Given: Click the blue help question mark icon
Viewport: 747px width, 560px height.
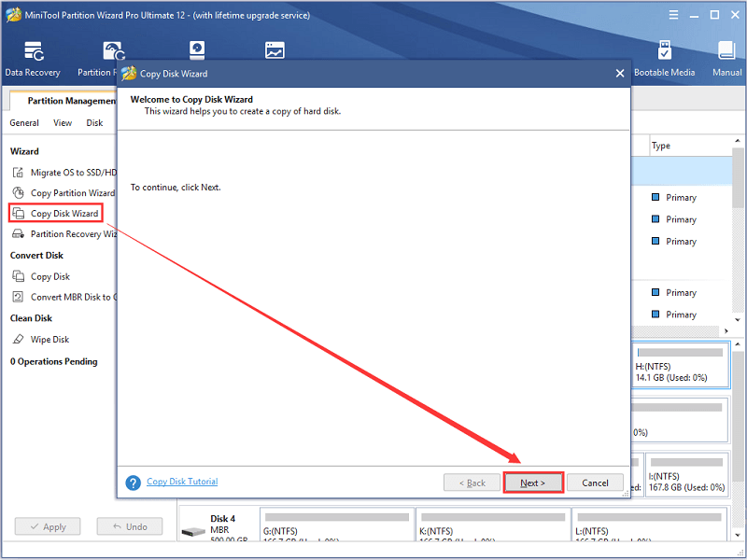Looking at the screenshot, I should [x=133, y=483].
